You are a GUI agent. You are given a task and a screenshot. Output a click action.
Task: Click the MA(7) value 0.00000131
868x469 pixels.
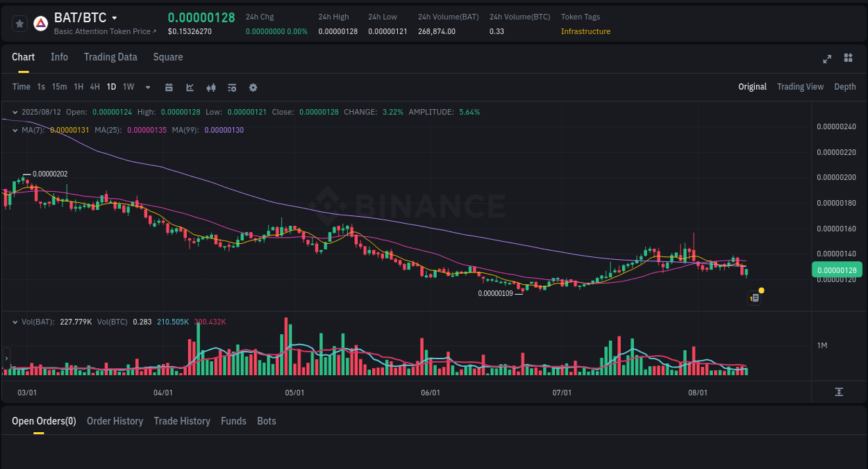[69, 130]
